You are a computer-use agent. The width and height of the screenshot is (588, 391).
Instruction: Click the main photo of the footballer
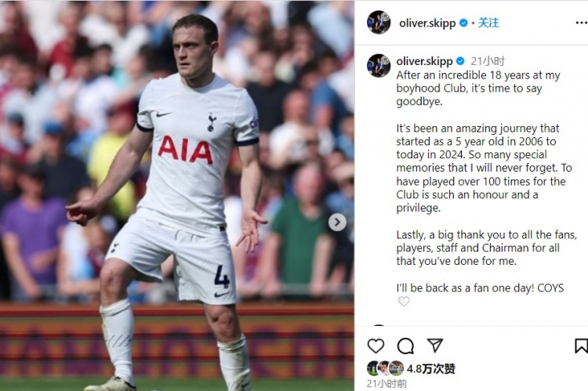click(177, 196)
